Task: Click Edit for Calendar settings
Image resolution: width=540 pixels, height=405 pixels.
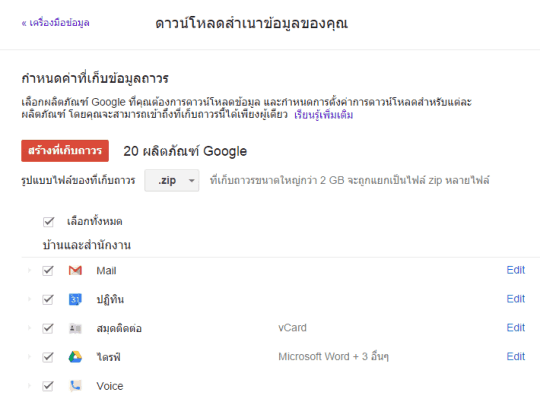Action: coord(516,299)
